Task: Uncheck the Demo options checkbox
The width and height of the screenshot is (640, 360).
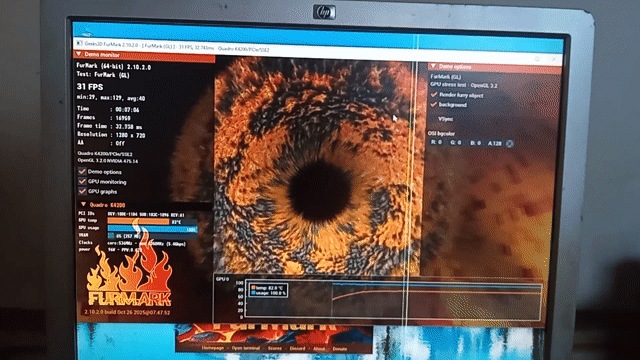Action: (82, 171)
